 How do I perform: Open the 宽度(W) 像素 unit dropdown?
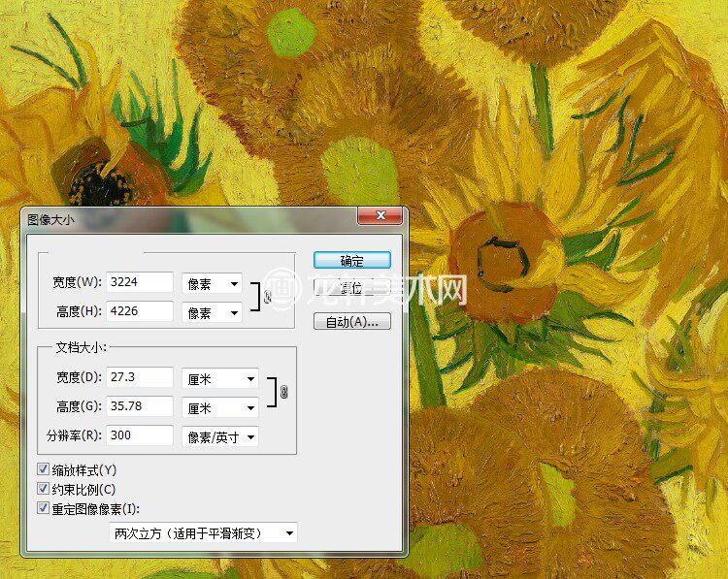point(213,283)
